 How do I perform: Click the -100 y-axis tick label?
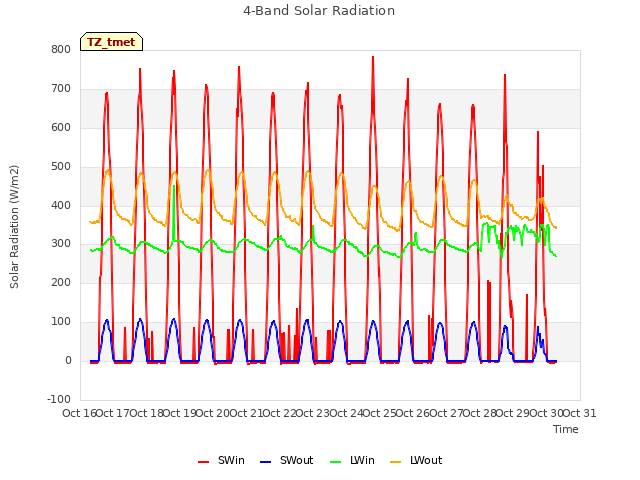59,399
